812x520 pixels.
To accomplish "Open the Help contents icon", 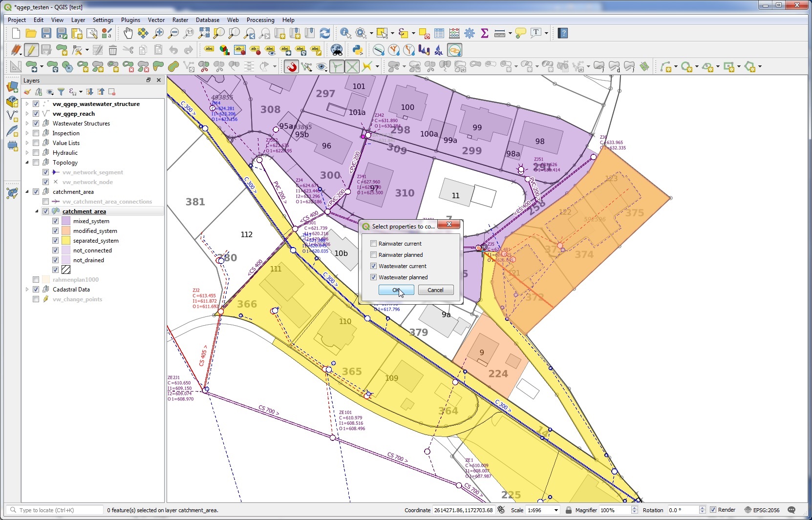I will pos(563,33).
